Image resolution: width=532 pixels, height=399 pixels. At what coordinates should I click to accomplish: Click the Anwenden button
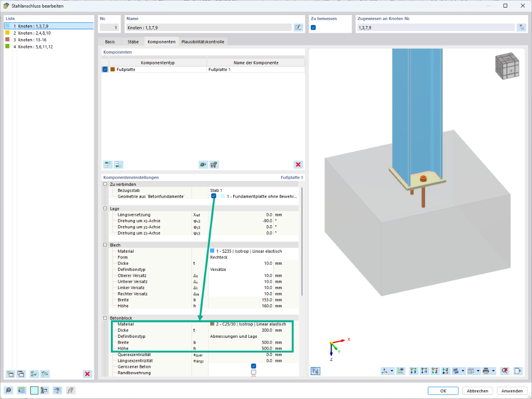512,391
